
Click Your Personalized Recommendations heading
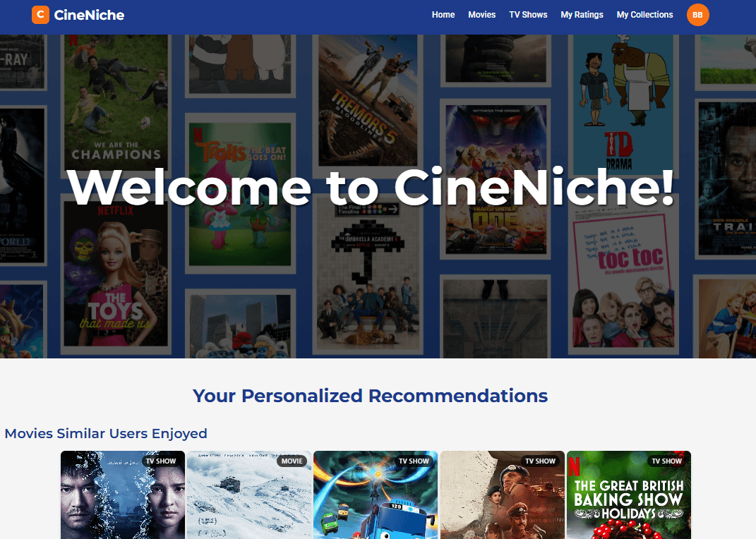click(371, 396)
